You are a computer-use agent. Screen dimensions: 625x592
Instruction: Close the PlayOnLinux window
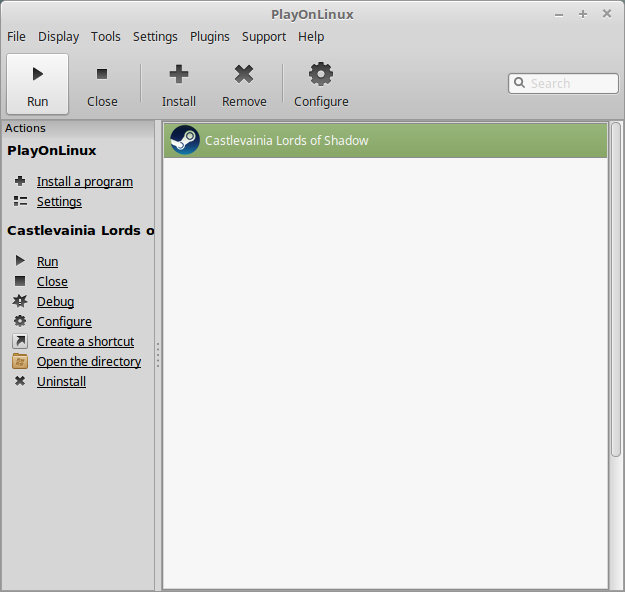pos(607,14)
